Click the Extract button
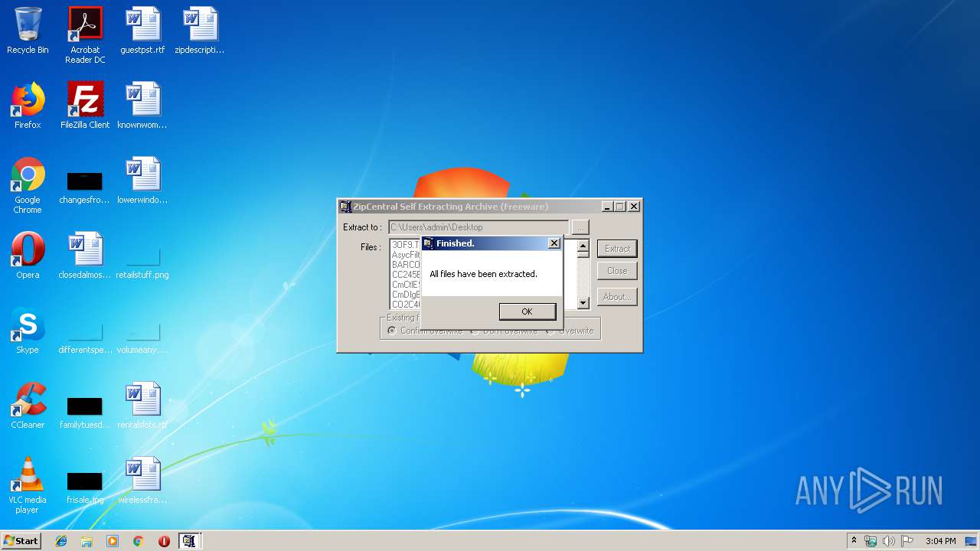Viewport: 980px width, 551px height. tap(617, 249)
